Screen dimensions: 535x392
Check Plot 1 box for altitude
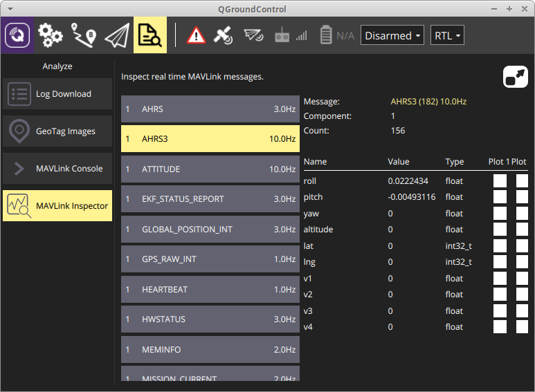pos(500,230)
